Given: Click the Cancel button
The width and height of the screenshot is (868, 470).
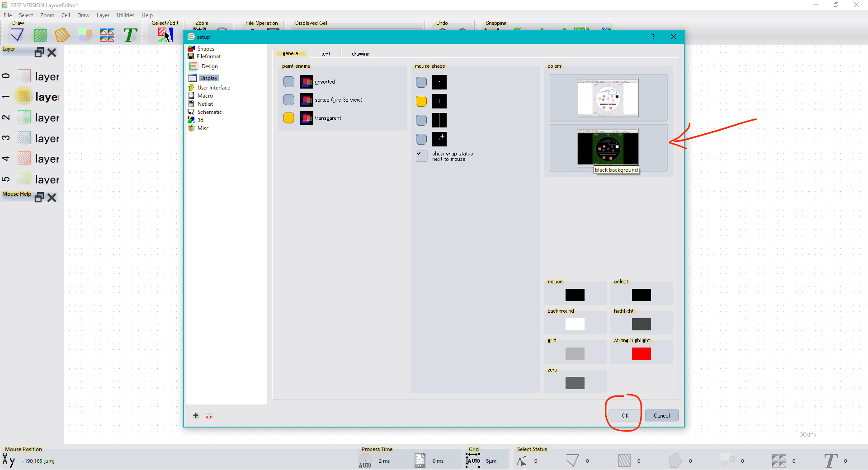Looking at the screenshot, I should tap(661, 415).
